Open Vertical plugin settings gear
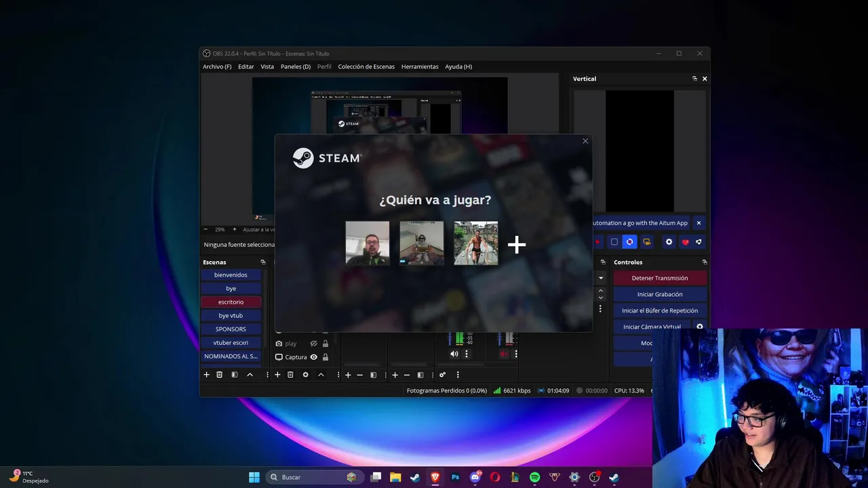This screenshot has height=488, width=868. point(669,242)
